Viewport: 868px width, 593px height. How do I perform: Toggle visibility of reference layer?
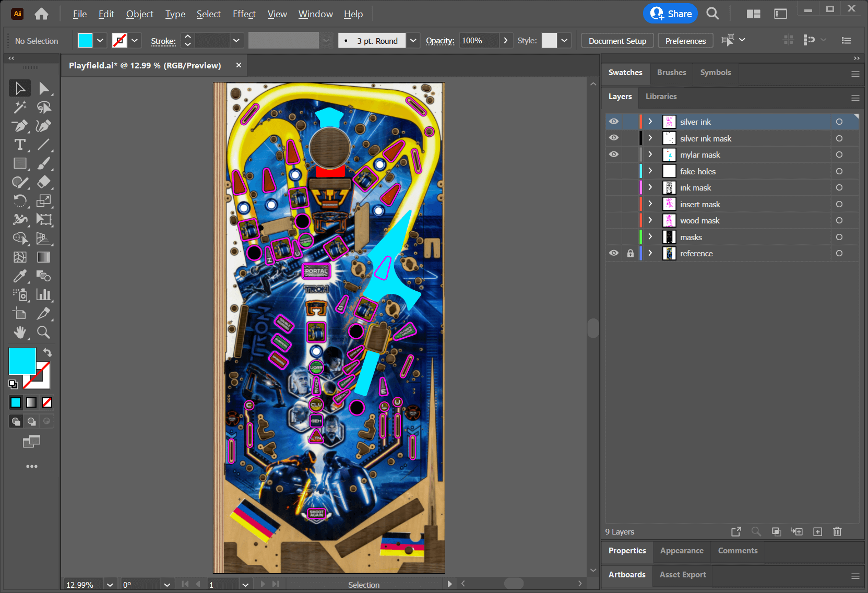(x=614, y=253)
